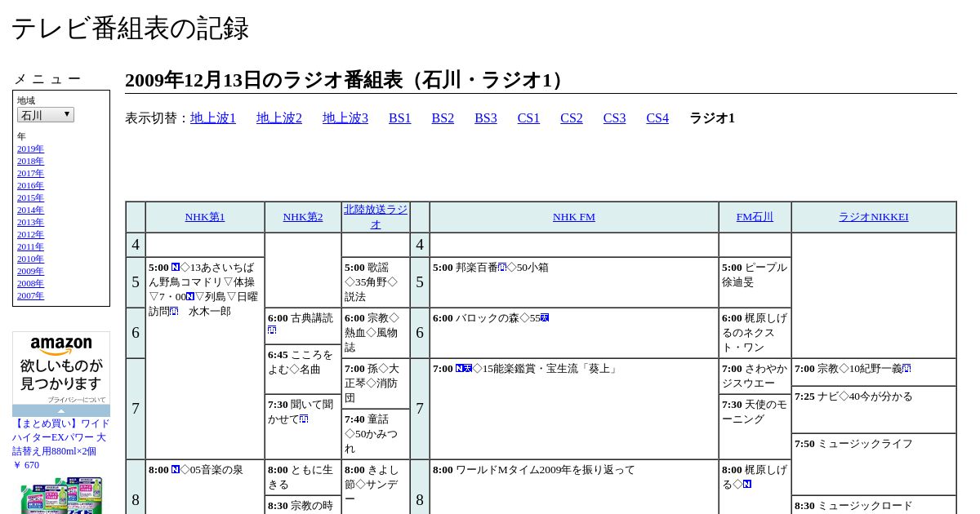Click the ワイドハイター product image
The height and width of the screenshot is (514, 980).
pos(61,495)
